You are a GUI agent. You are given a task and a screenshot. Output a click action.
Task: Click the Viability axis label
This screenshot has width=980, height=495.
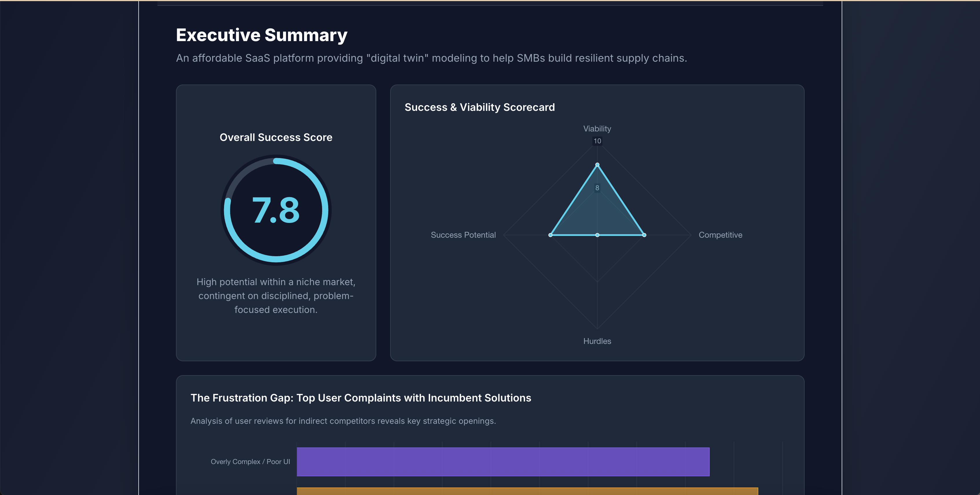click(x=597, y=129)
